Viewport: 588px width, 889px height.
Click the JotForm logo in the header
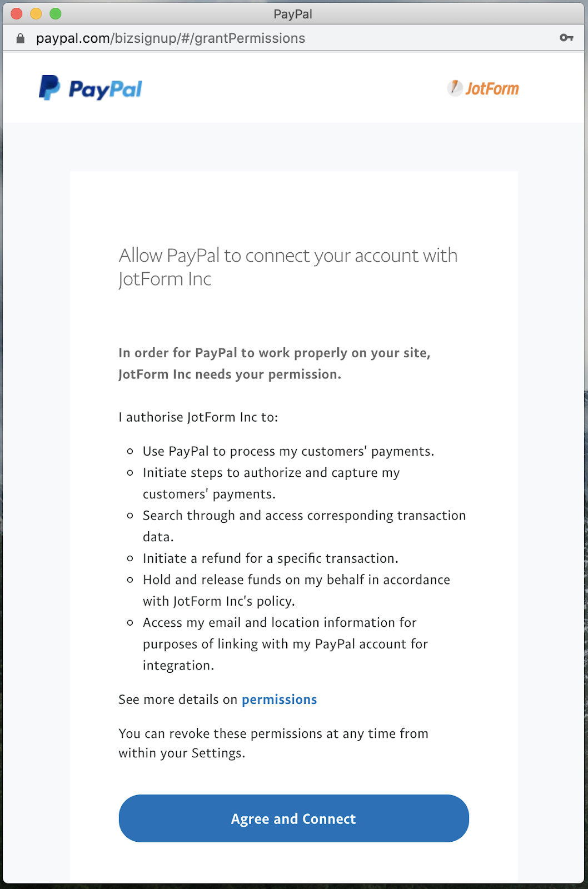tap(483, 88)
